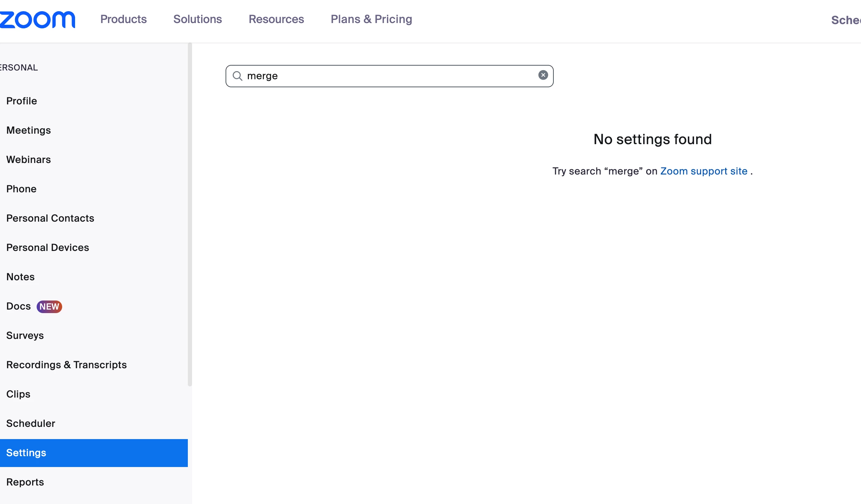Viewport: 861px width, 504px height.
Task: Open the Solutions menu
Action: tap(197, 19)
